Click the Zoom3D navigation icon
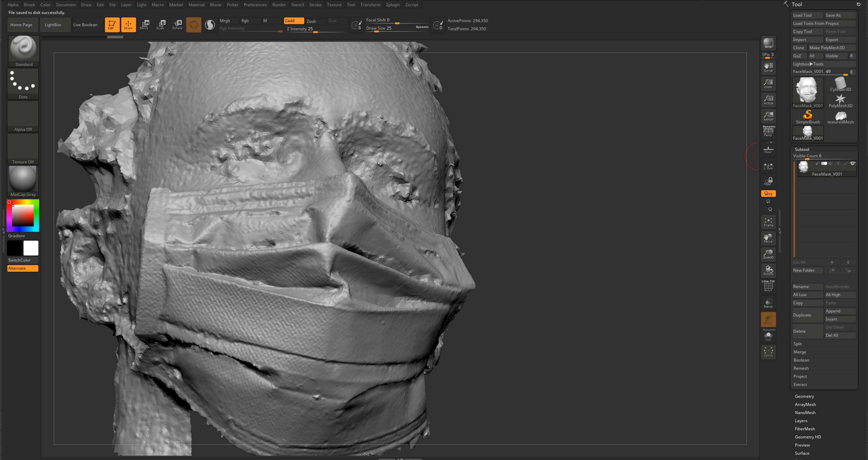 pos(768,254)
